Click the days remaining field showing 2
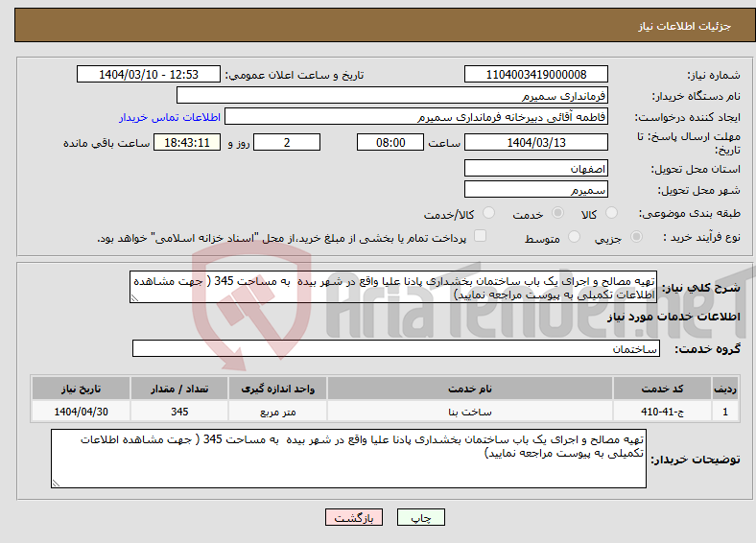 point(287,142)
